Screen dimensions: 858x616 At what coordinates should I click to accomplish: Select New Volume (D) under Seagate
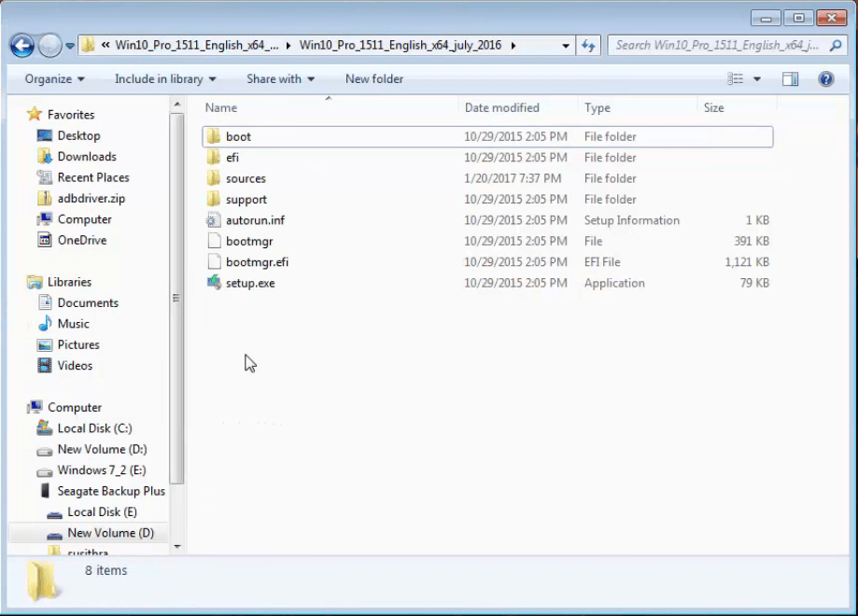pyautogui.click(x=110, y=533)
